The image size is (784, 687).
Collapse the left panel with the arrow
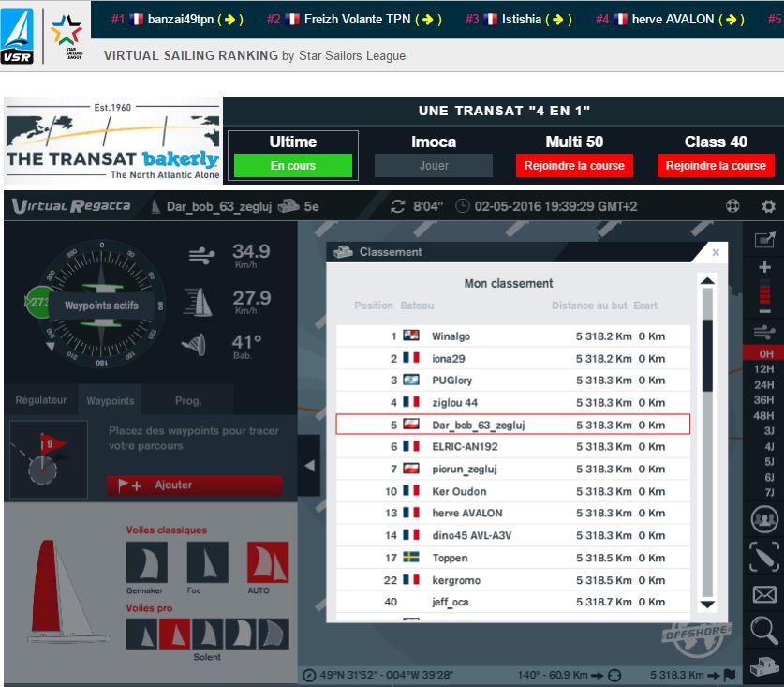(x=309, y=466)
